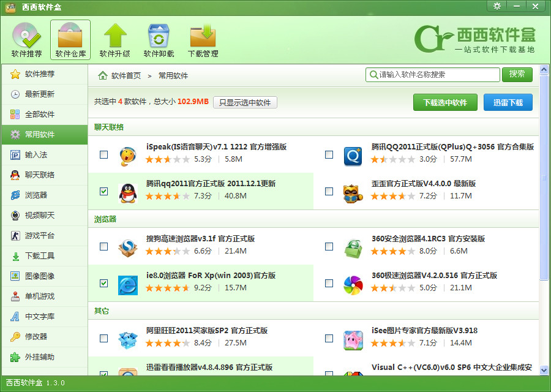Click 迅雷下载 blue button
This screenshot has width=551, height=392.
click(x=508, y=102)
